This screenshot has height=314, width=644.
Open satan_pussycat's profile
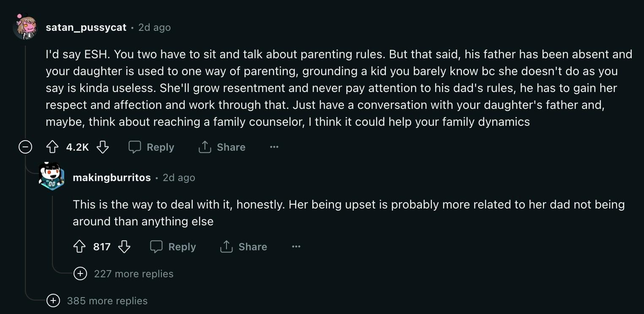tap(85, 27)
